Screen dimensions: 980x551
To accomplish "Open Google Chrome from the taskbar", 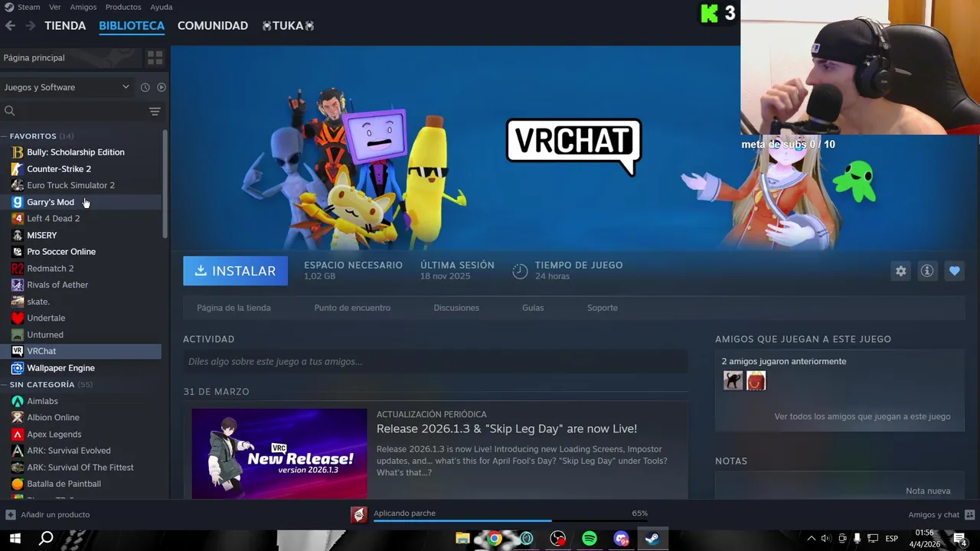I will point(495,539).
